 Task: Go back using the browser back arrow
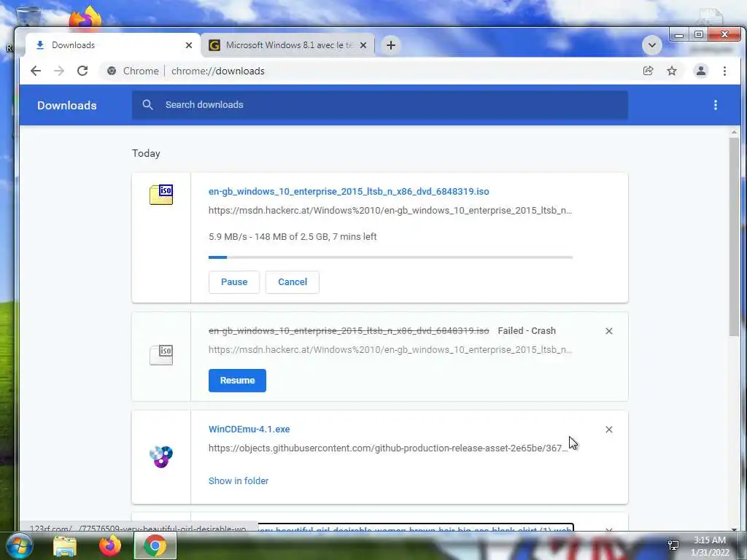(36, 71)
